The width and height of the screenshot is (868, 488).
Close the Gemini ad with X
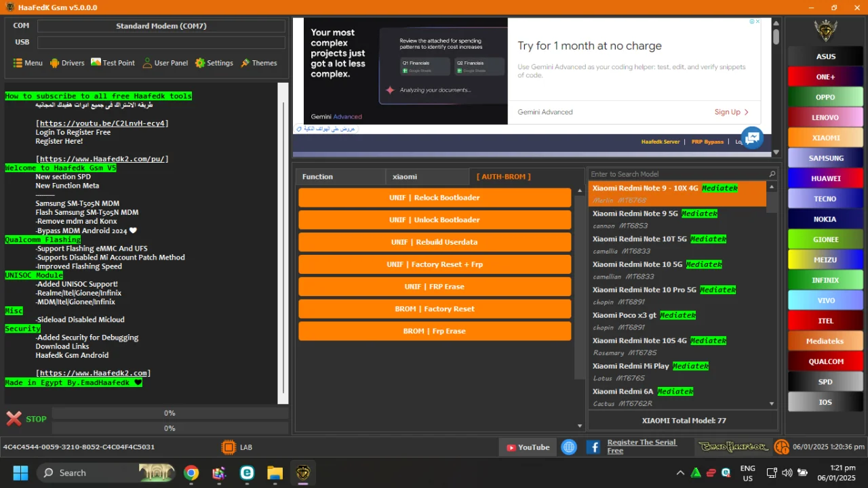tap(757, 22)
